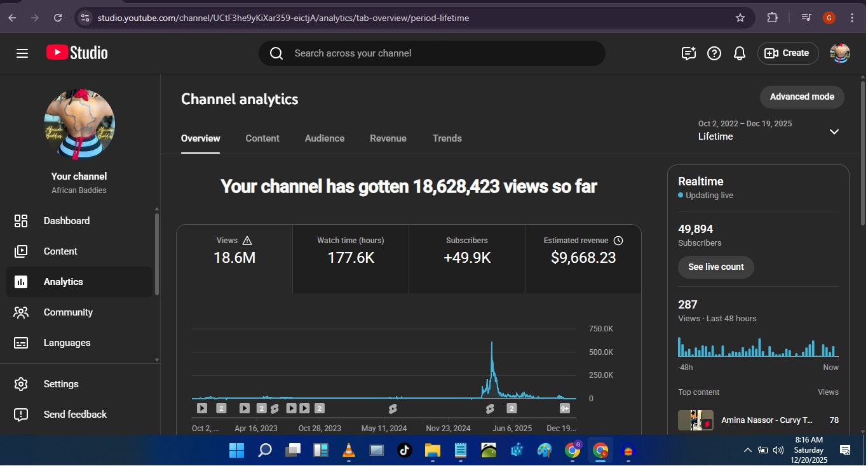Click the Estimated revenue clock icon
This screenshot has width=868, height=466.
pyautogui.click(x=618, y=241)
